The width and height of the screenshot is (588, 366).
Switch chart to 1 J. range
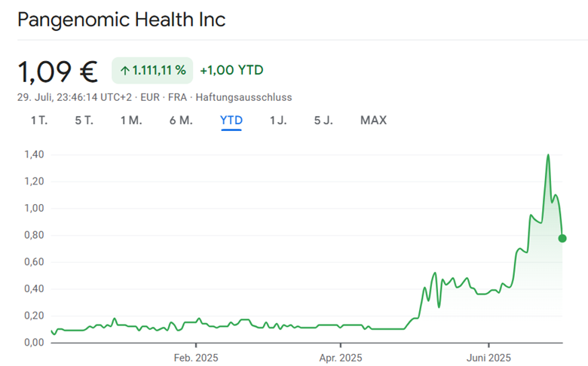point(278,120)
